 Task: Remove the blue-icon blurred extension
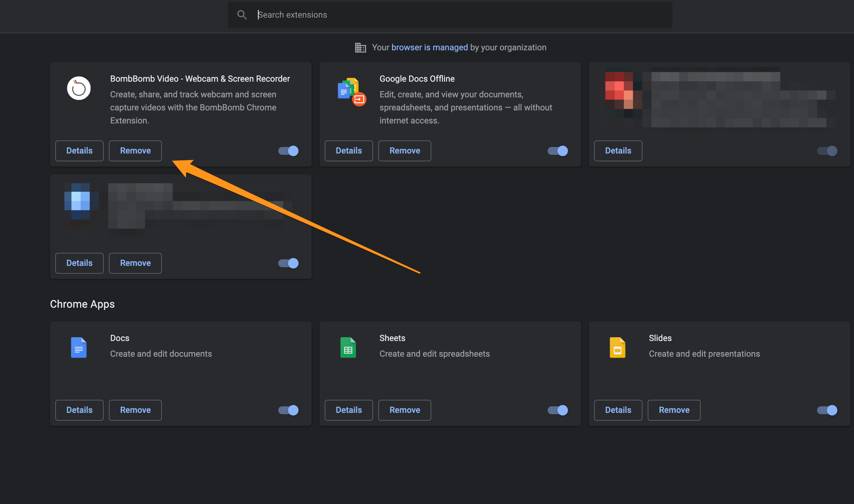pyautogui.click(x=135, y=263)
